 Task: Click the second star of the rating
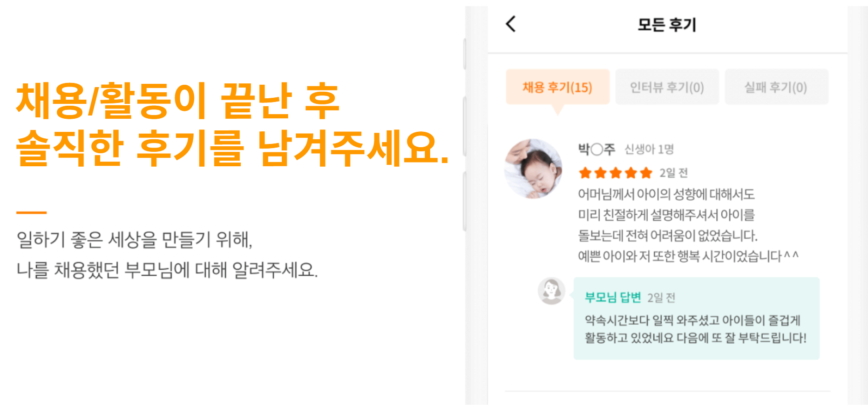point(600,173)
